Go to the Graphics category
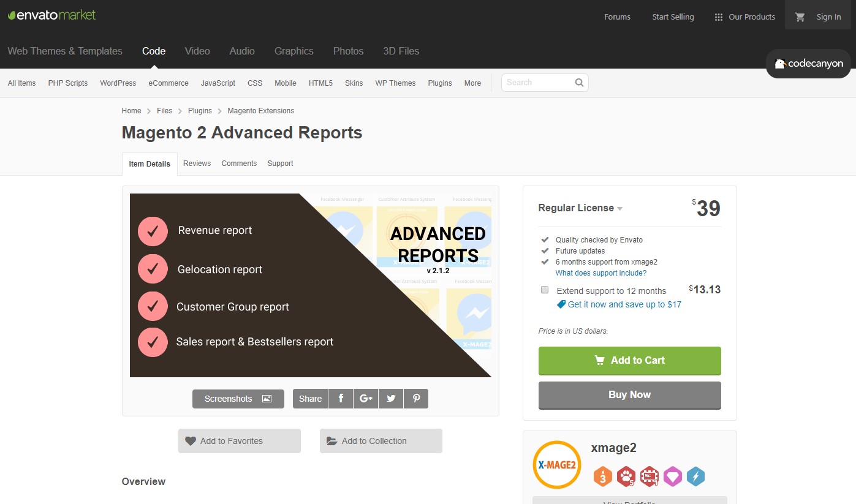856x504 pixels. (294, 51)
